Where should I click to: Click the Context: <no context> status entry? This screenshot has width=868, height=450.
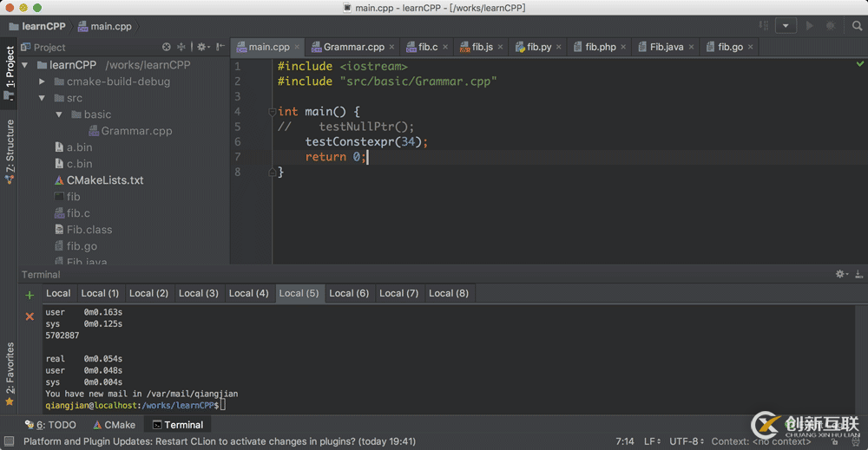[761, 441]
